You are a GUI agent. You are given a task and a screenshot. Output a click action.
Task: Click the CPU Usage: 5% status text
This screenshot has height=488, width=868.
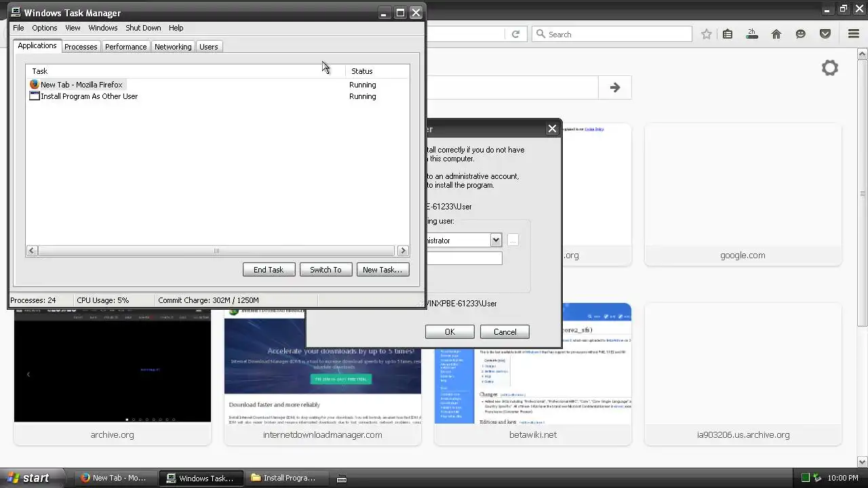click(102, 300)
